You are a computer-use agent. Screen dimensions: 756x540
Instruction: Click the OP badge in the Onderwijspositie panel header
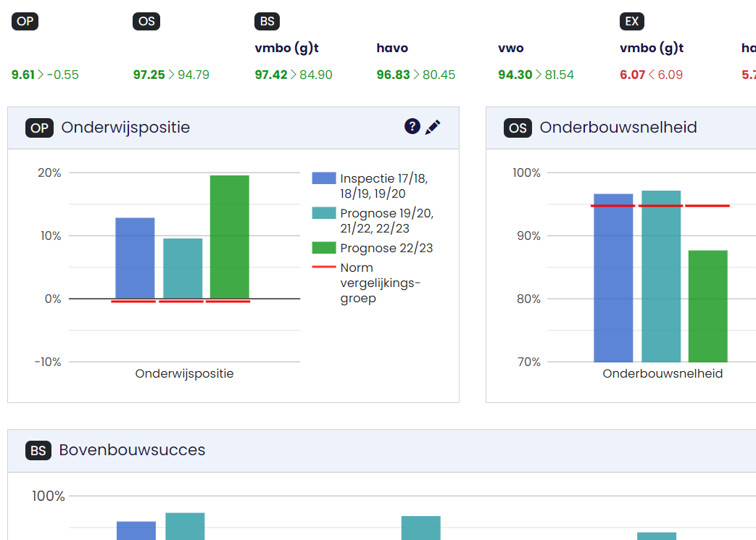[x=39, y=128]
